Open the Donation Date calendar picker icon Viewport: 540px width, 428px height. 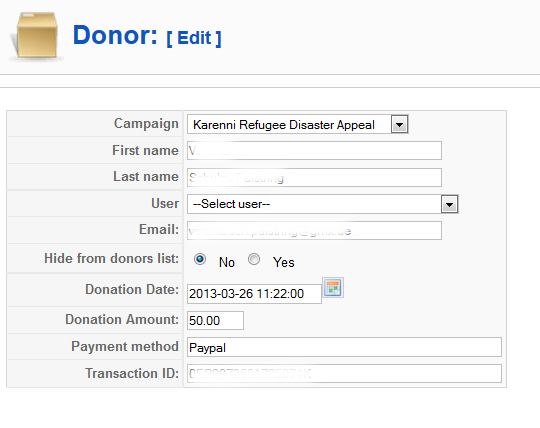[333, 288]
